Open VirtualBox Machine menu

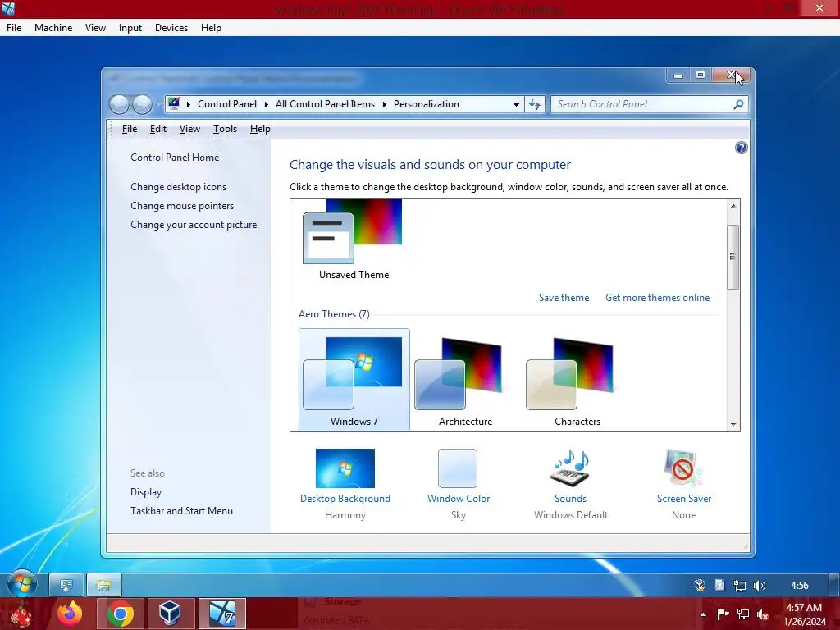53,28
